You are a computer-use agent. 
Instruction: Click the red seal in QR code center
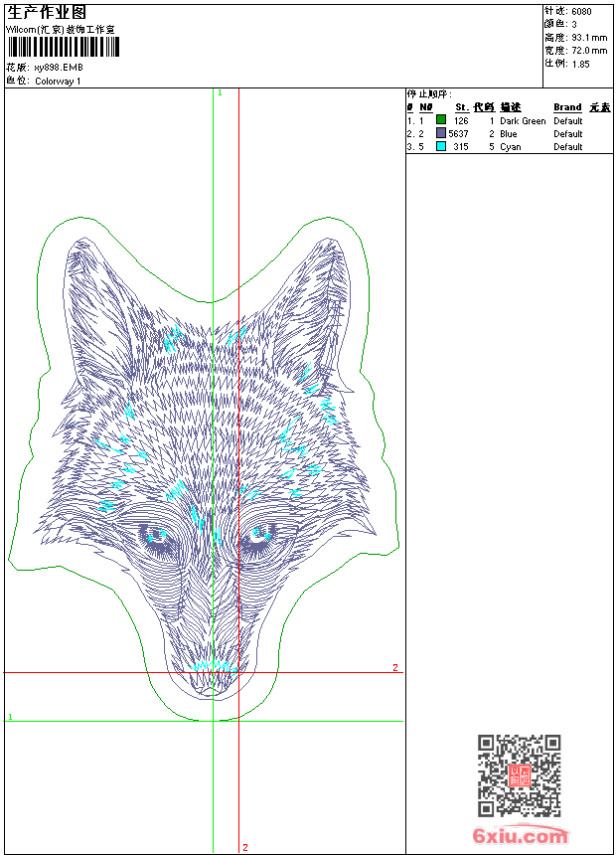point(519,775)
